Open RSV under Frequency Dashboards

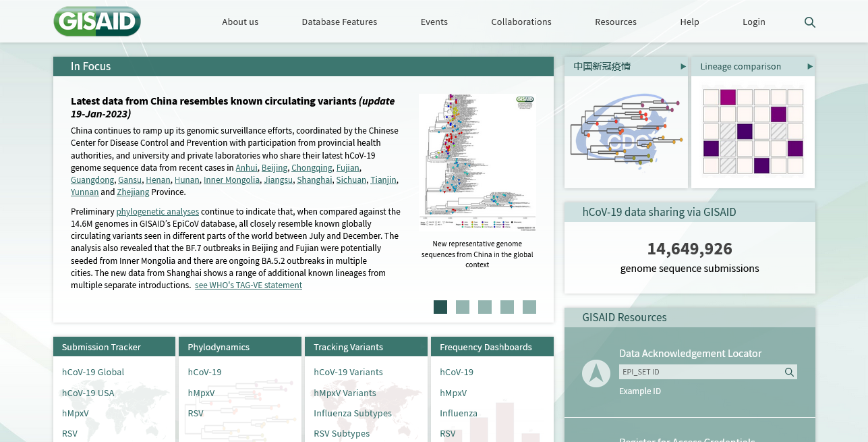(448, 433)
